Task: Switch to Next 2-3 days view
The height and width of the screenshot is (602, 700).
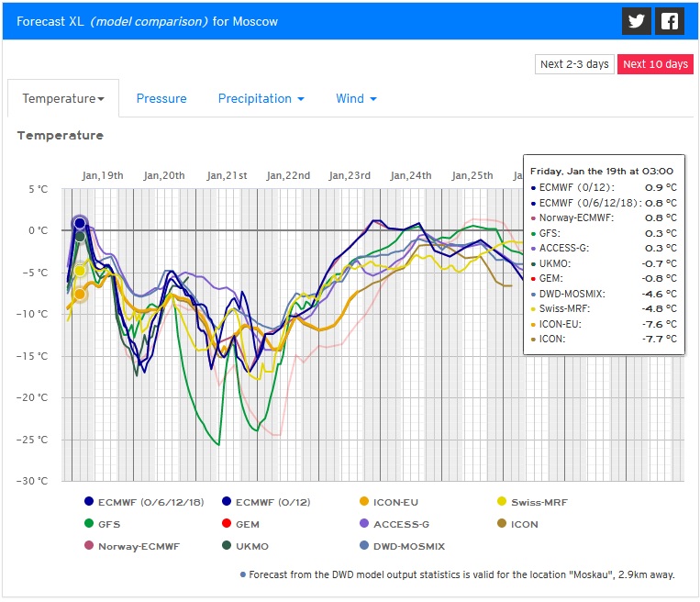Action: point(574,64)
